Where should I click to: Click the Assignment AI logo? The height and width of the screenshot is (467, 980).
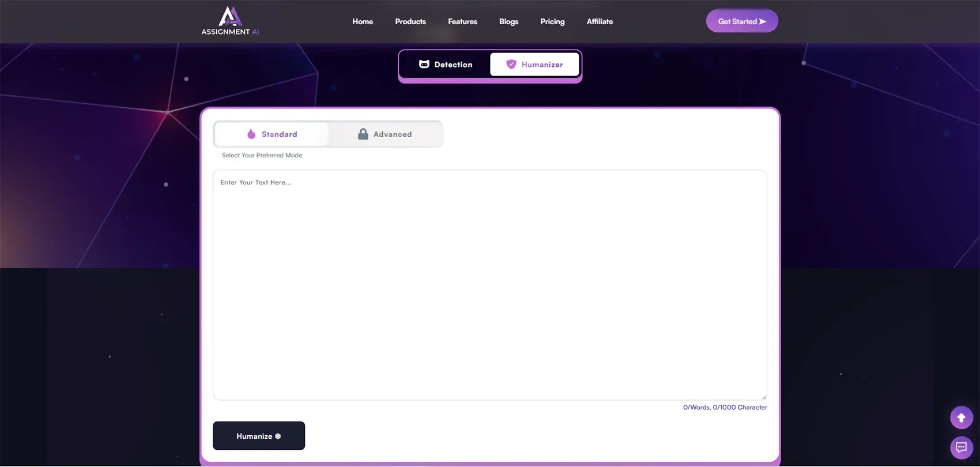(x=230, y=21)
